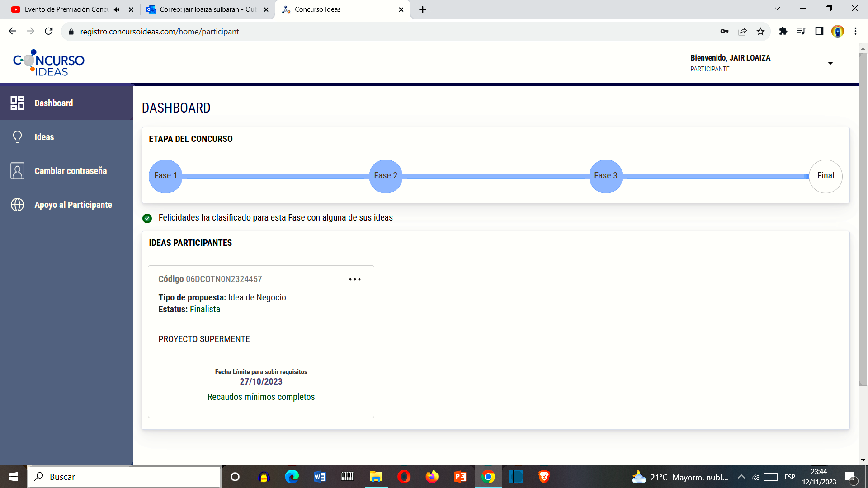Open the notifications center icon
The image size is (868, 488).
coord(850,477)
